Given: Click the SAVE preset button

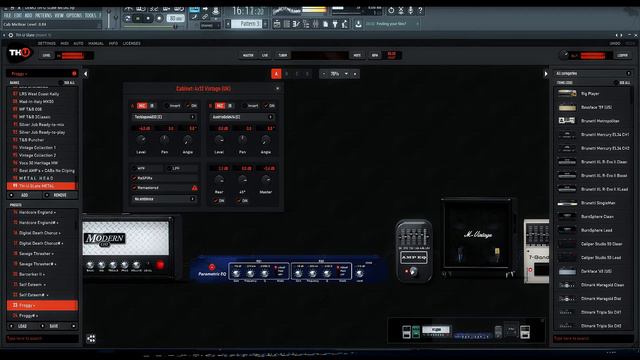Looking at the screenshot, I should click(x=54, y=326).
